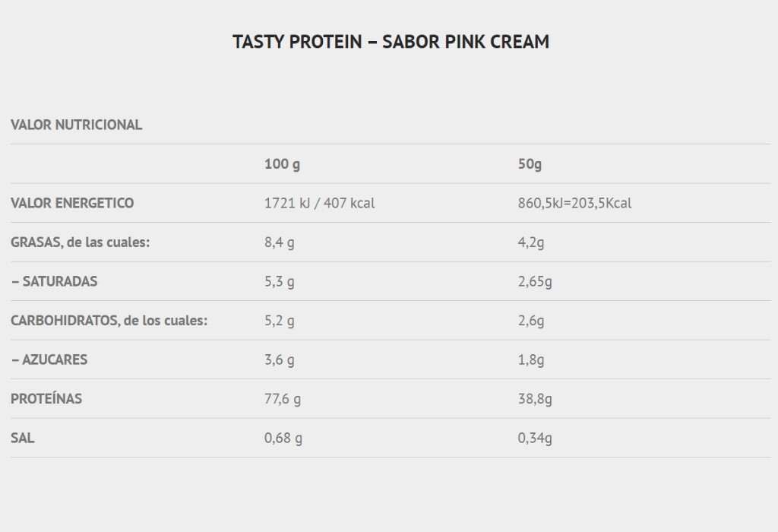The height and width of the screenshot is (532, 778).
Task: Click the 100 g column header
Action: point(282,163)
